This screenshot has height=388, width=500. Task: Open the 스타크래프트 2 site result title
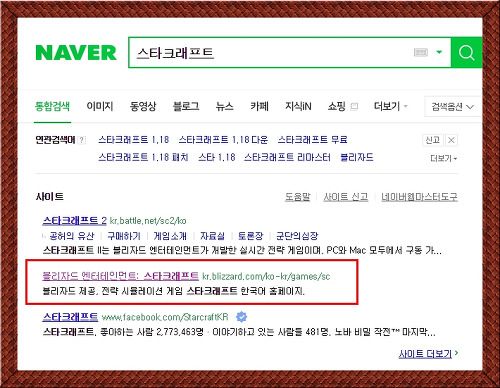click(75, 220)
